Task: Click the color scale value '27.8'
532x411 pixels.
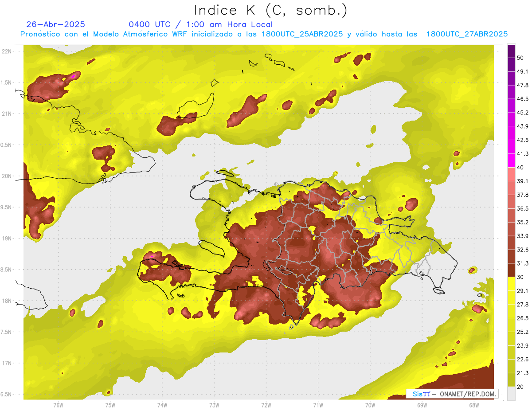Action: [x=523, y=305]
